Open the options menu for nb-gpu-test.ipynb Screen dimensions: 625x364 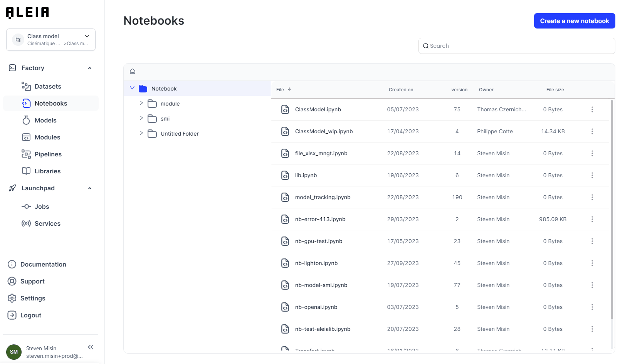[592, 241]
